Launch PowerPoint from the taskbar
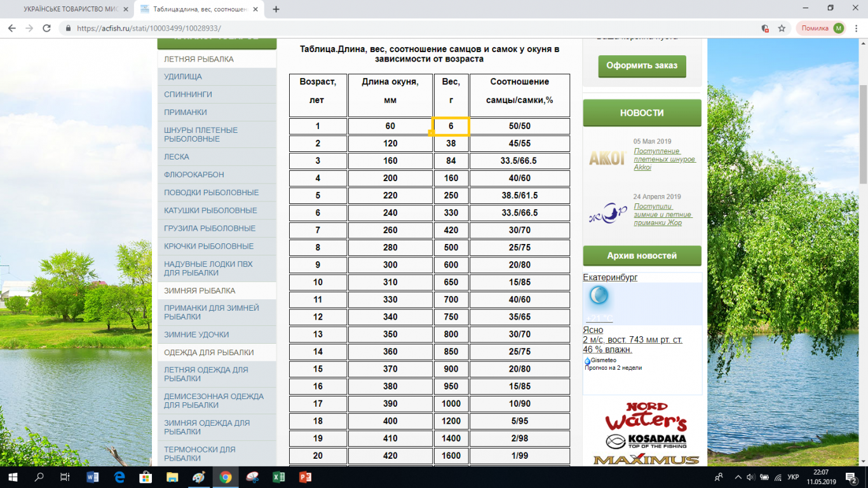 click(x=305, y=477)
